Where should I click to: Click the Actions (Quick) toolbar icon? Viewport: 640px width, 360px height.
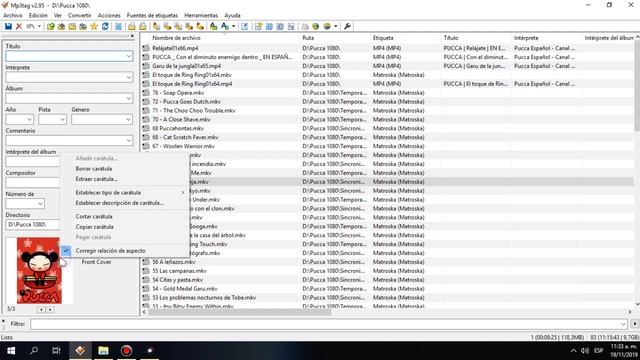[x=224, y=27]
